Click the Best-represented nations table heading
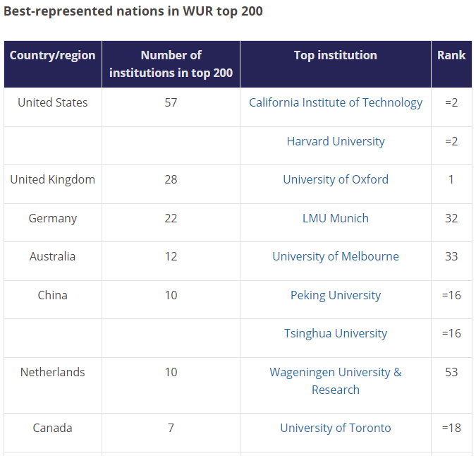 tap(133, 11)
